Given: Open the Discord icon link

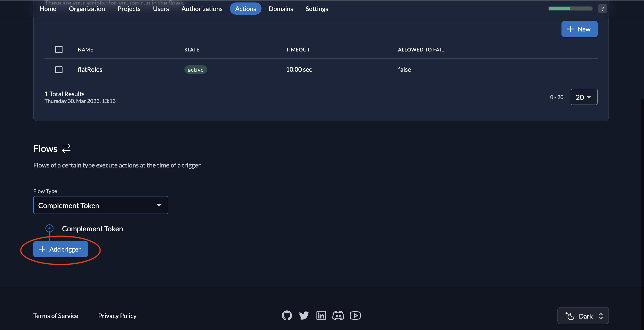Looking at the screenshot, I should coord(338,315).
